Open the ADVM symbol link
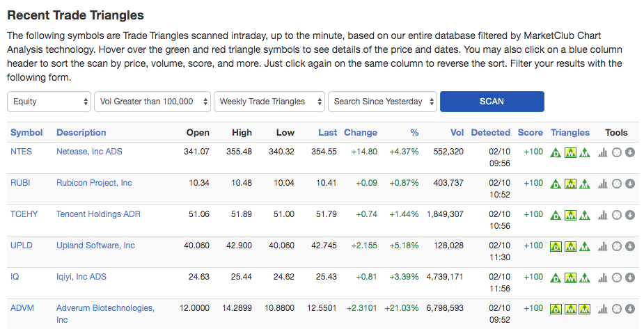 click(22, 308)
